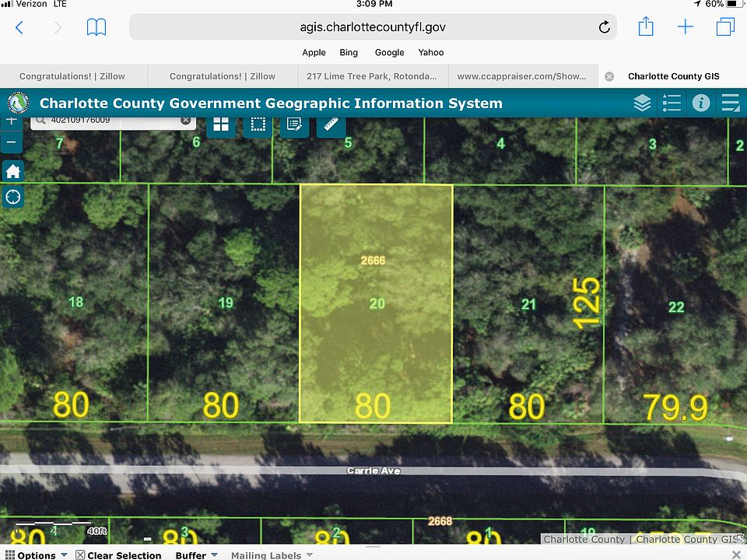Click the my location button
Image resolution: width=747 pixels, height=560 pixels.
[x=12, y=197]
